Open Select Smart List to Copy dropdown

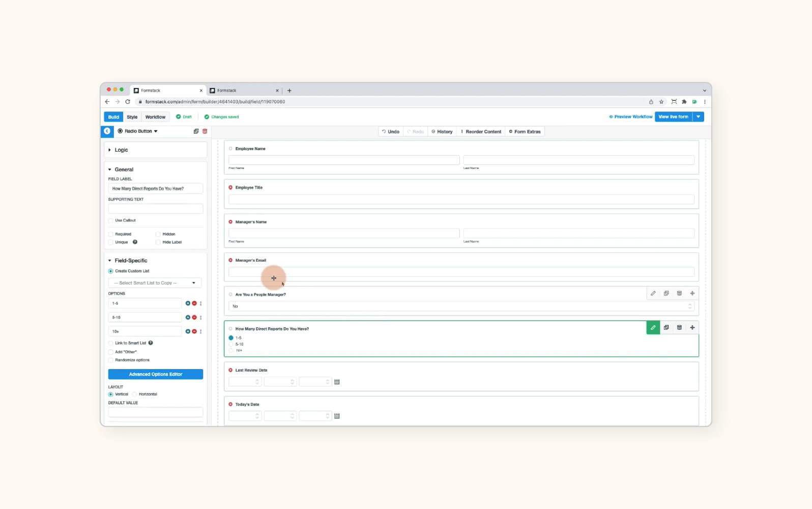point(155,283)
